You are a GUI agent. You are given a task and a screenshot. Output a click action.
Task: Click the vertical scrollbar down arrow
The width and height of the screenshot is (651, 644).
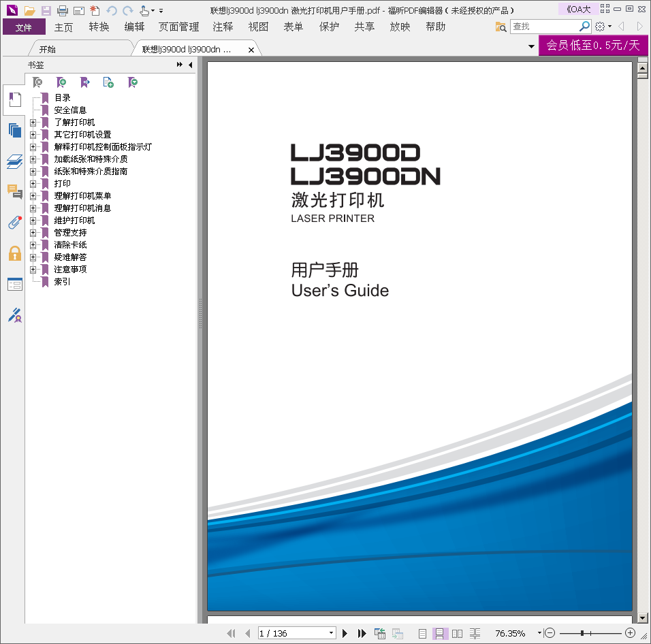click(x=642, y=618)
